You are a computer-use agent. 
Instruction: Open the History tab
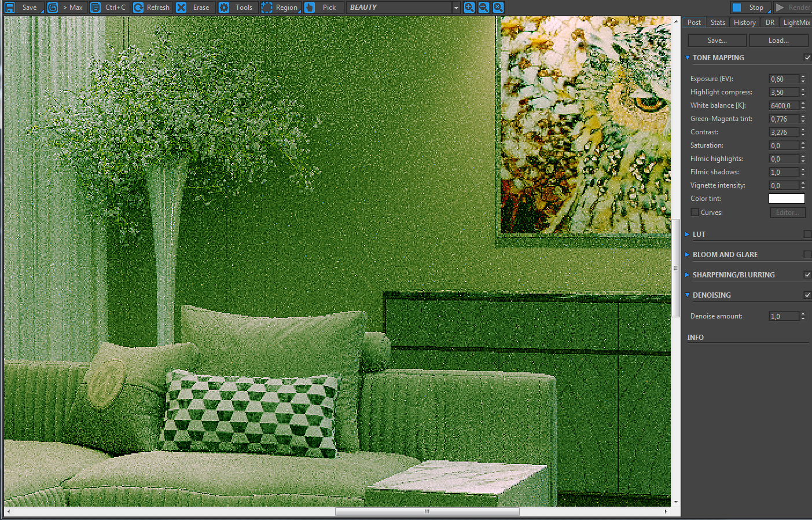coord(744,23)
